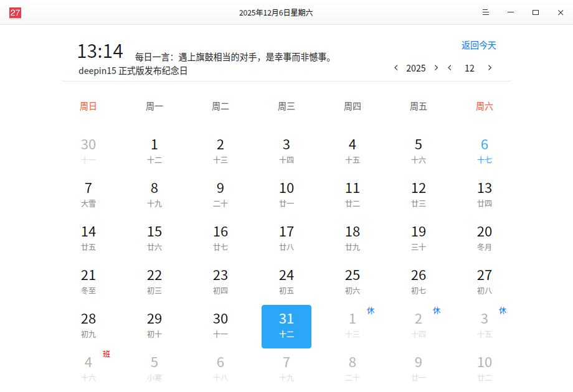Click the deepin15 正式版发布纪念日 note
573x392 pixels.
coord(133,71)
